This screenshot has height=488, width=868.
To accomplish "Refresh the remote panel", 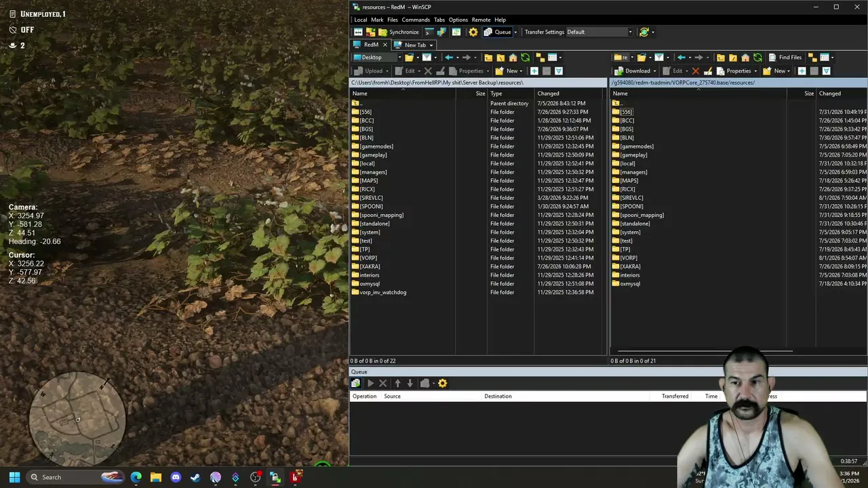I will tap(757, 58).
